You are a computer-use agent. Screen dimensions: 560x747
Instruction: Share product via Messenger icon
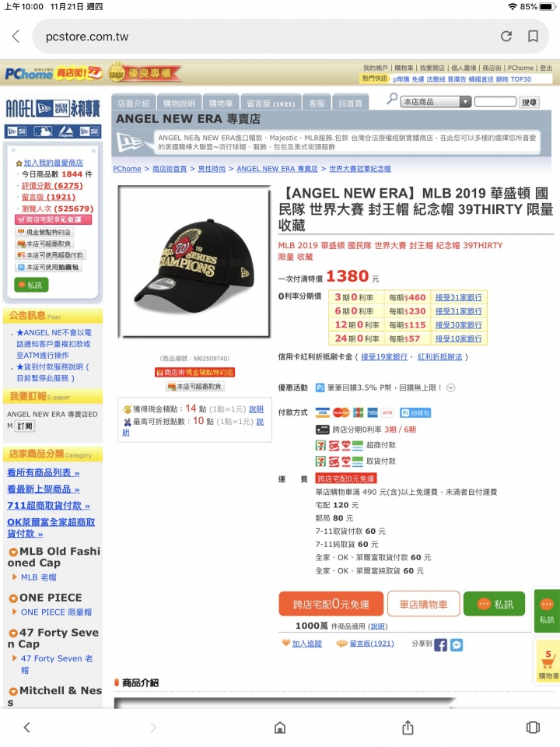coord(457,644)
